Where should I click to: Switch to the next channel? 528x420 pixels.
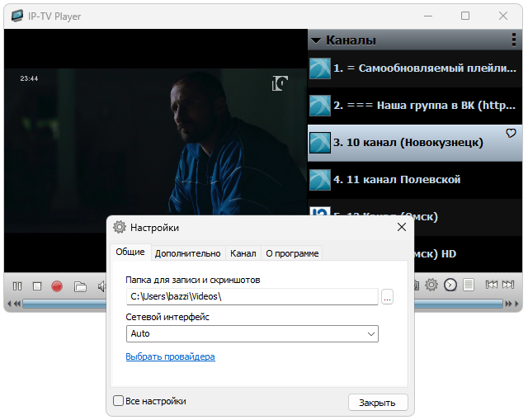point(508,285)
